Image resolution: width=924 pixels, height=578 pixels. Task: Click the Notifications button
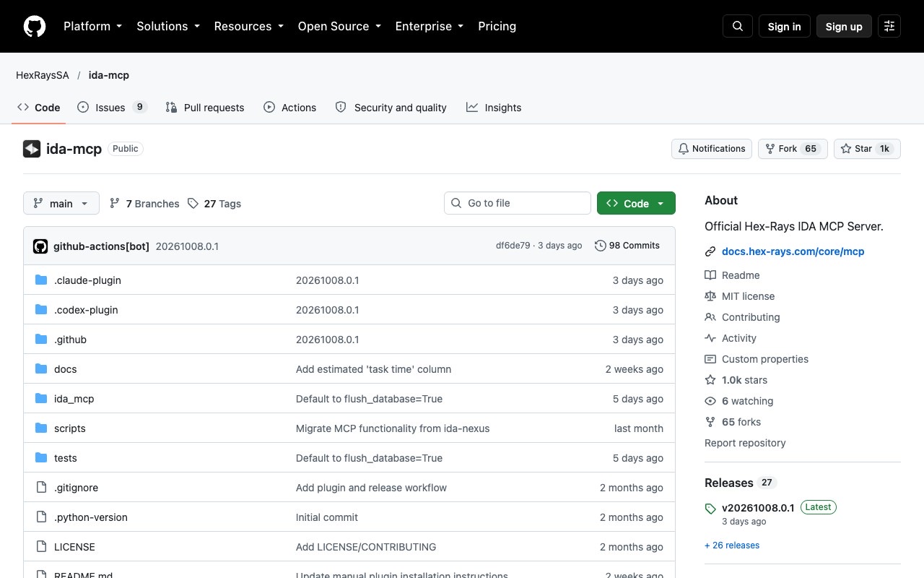(712, 149)
